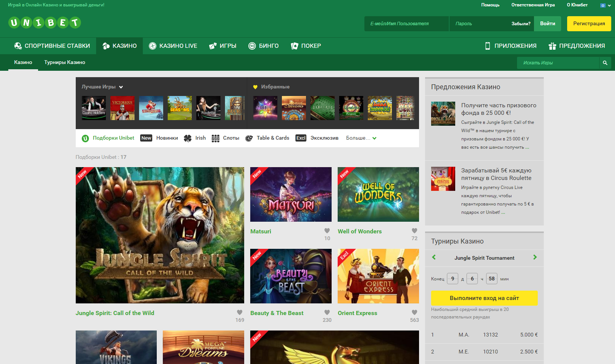This screenshot has height=364, width=615.
Task: Open the Beauty & The Beast title link
Action: (x=277, y=313)
